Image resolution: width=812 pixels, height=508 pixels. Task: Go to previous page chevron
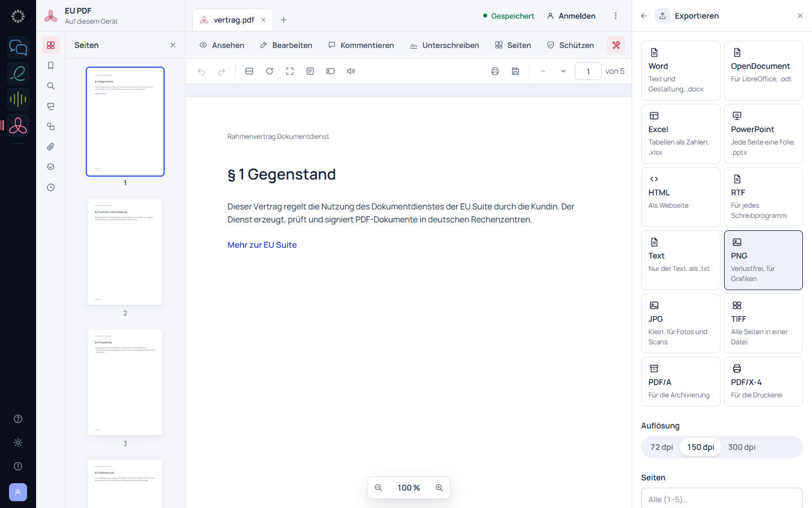click(x=542, y=71)
